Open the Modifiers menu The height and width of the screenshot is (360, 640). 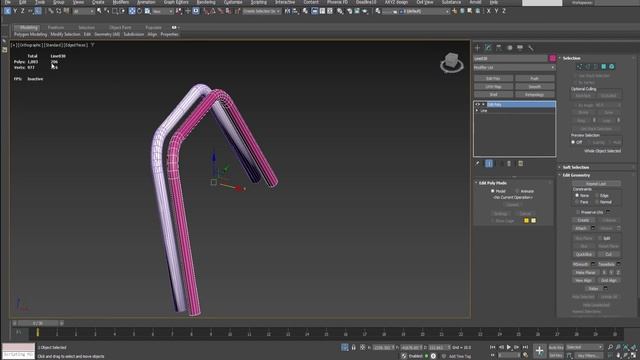click(121, 2)
